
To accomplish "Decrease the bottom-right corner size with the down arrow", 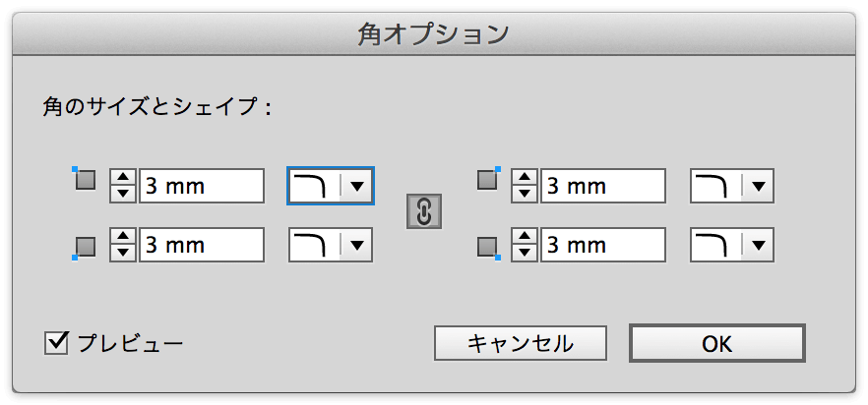I will pos(525,253).
